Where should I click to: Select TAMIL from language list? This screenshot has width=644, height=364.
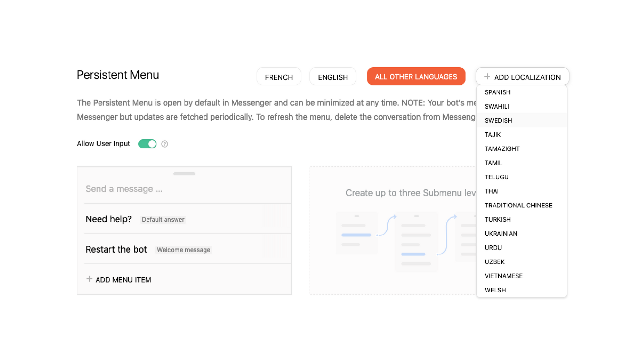click(x=493, y=163)
